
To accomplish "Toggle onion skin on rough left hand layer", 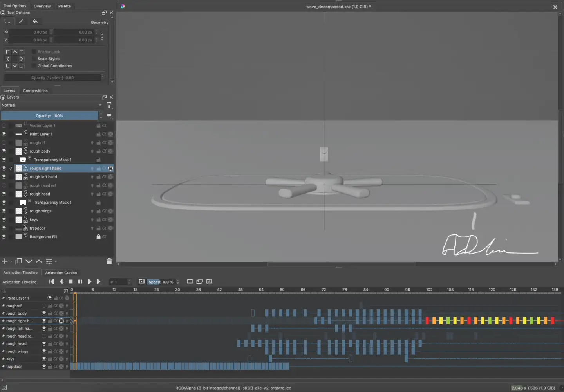I will (x=92, y=177).
